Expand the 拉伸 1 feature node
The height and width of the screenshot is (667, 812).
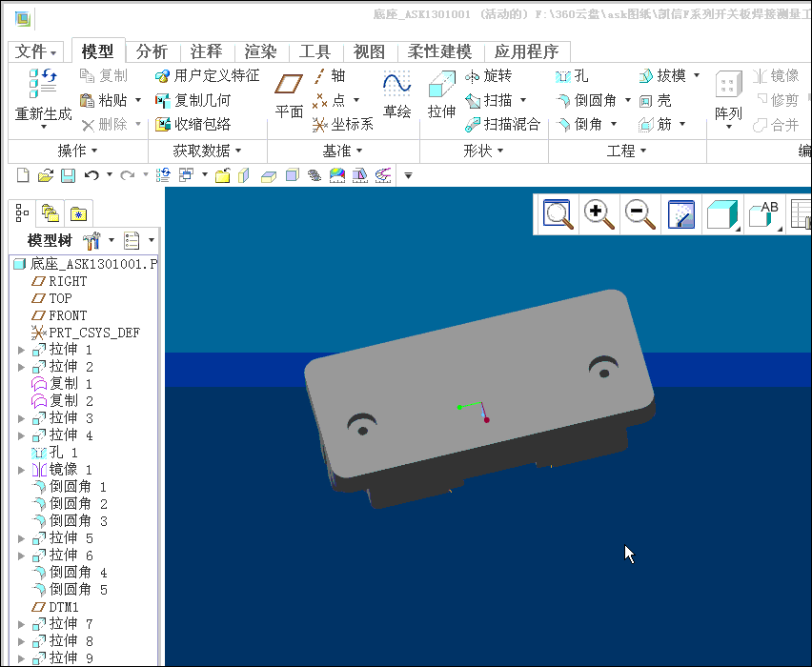click(x=21, y=350)
